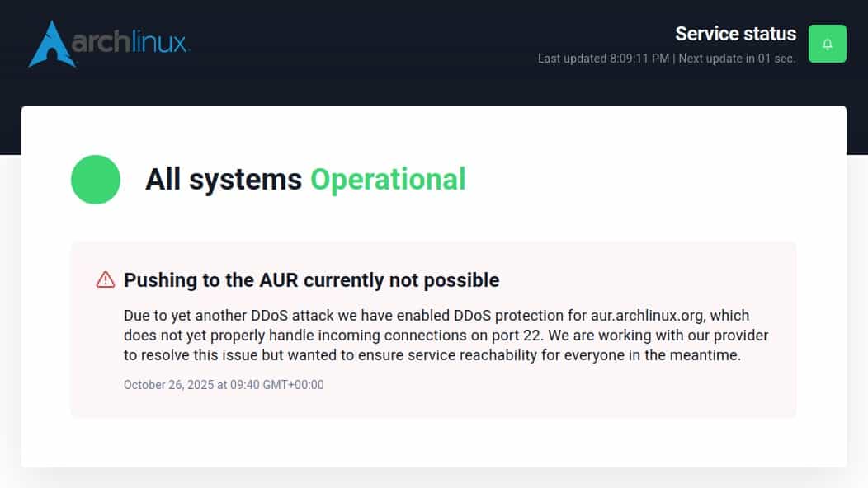Select the DDoS attack description text
This screenshot has width=868, height=488.
pos(446,335)
